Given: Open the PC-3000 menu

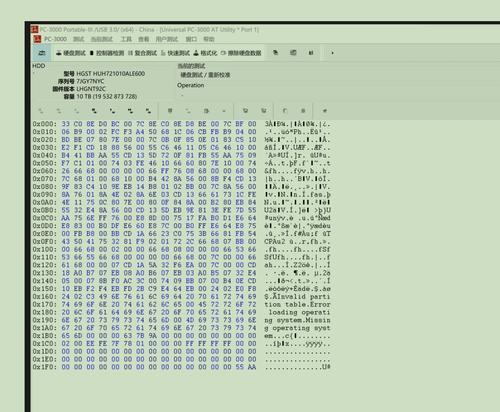Looking at the screenshot, I should (x=55, y=39).
